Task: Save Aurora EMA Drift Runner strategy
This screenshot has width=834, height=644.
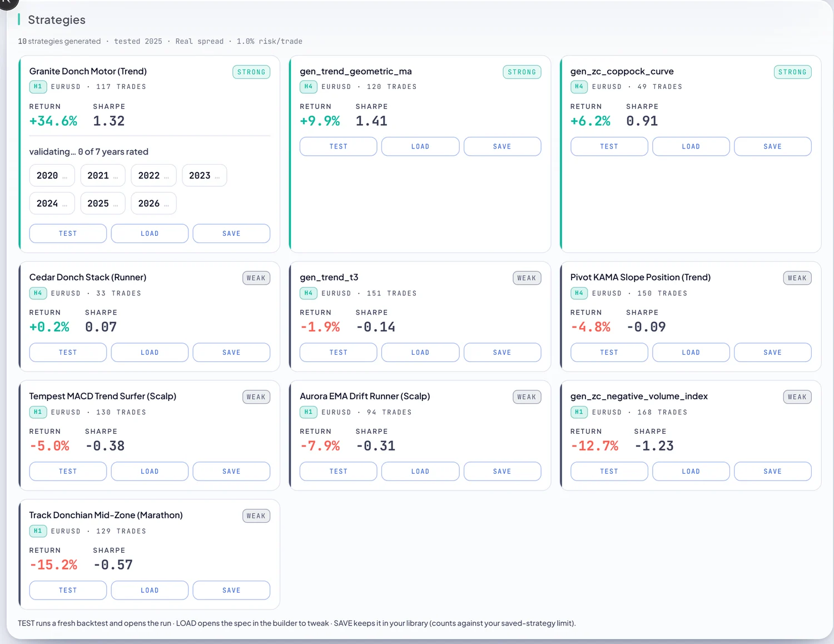Action: point(502,472)
